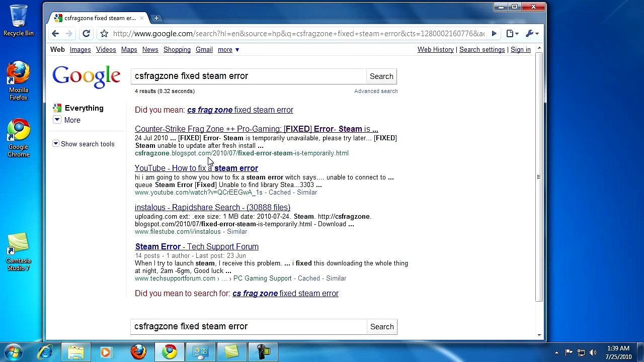Open Cached link of techsupportforum result
The width and height of the screenshot is (644, 362).
[308, 279]
